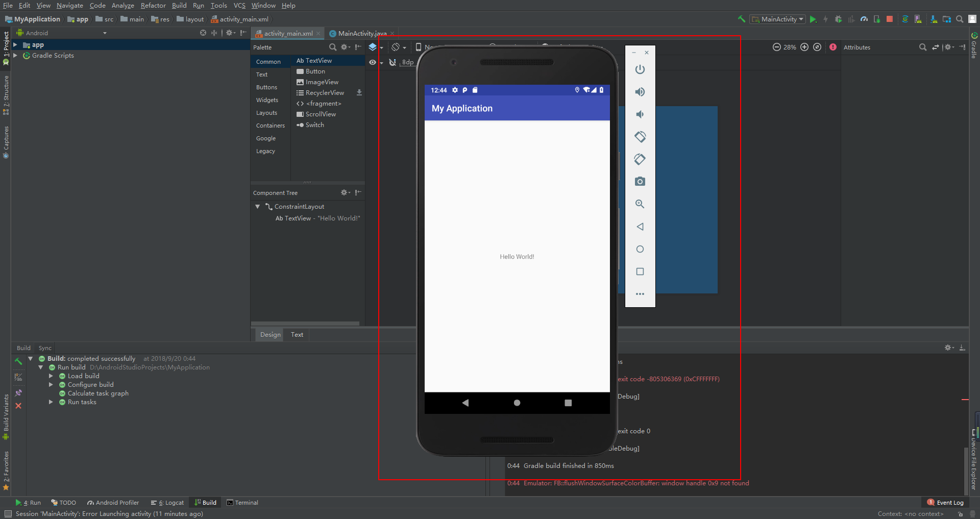Open Project Structure icon
The image size is (980, 519).
pos(947,19)
